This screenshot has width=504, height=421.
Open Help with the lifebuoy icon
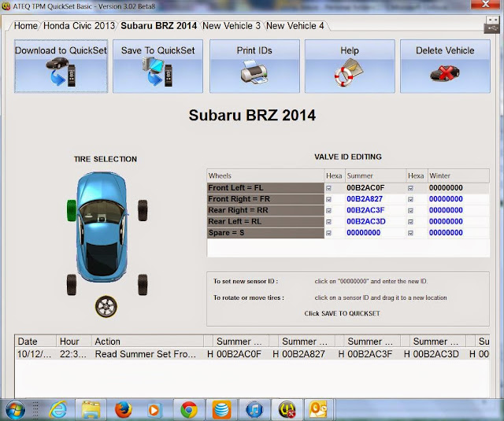tap(350, 66)
